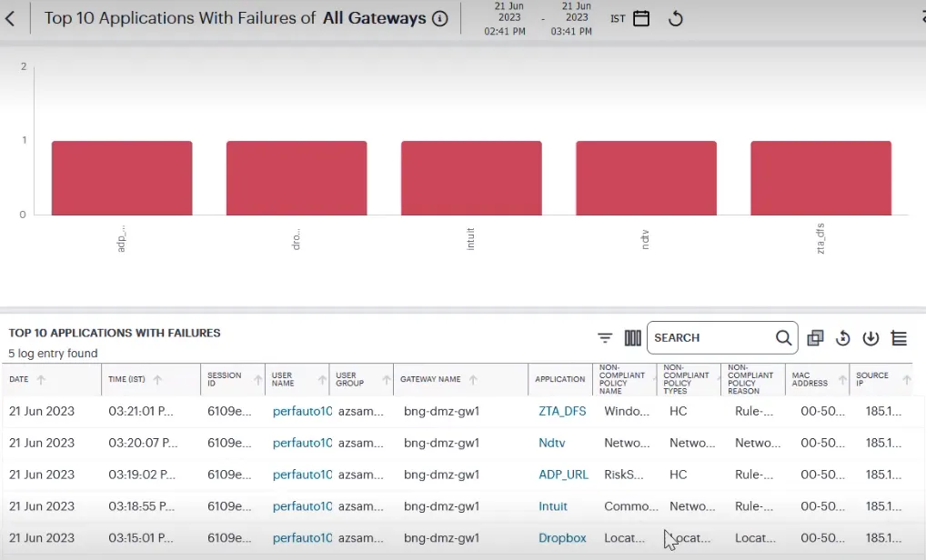Click the RiskS... policy name cell
Screen dimensions: 926x560
(x=624, y=475)
